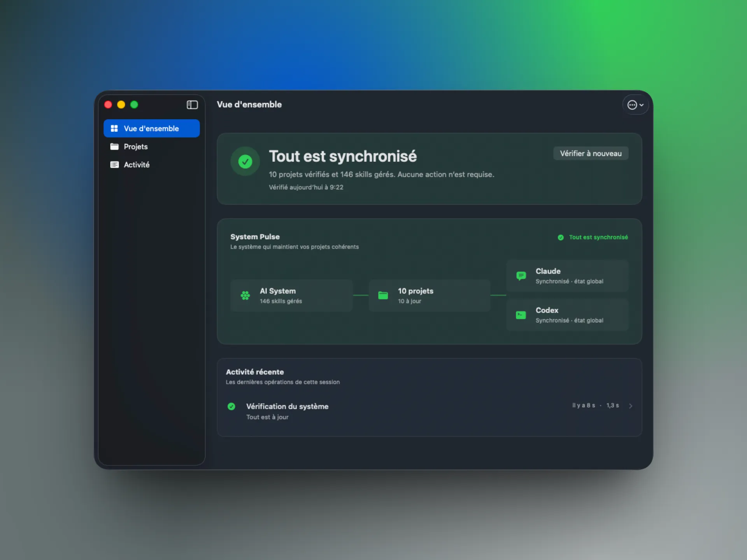
Task: Click the AI System flower icon
Action: point(245,296)
